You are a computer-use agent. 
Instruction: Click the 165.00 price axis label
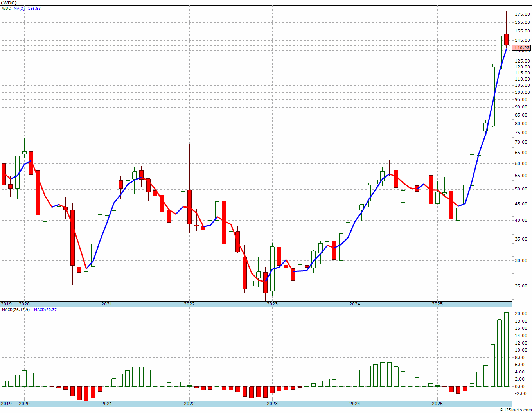coord(522,22)
